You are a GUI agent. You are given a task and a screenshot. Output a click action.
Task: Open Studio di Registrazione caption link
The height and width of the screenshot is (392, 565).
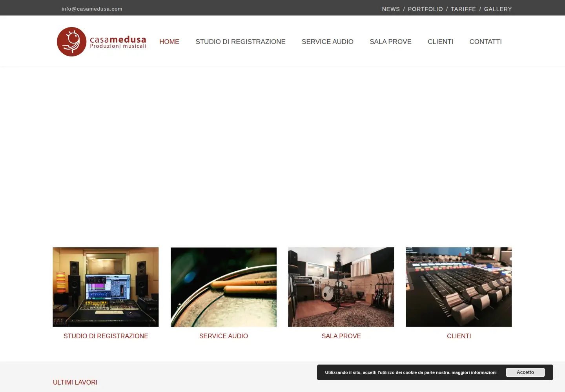click(x=106, y=336)
